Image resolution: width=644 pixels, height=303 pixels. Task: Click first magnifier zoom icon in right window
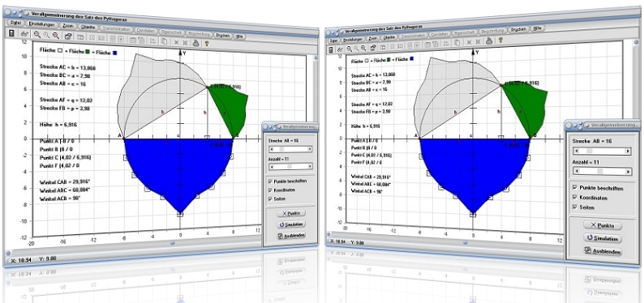point(349,49)
